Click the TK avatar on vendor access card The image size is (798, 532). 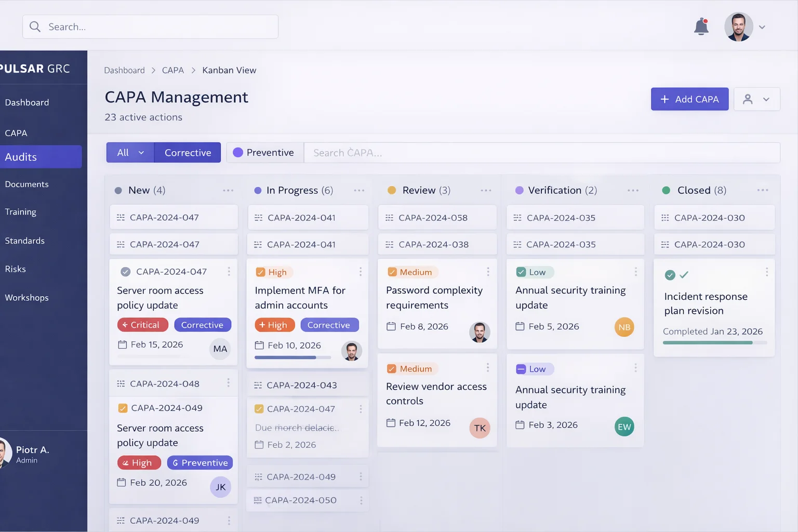coord(480,428)
